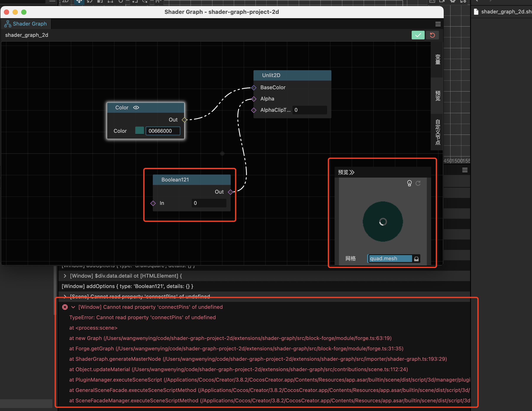
Task: Click the preview refresh icon
Action: [418, 183]
